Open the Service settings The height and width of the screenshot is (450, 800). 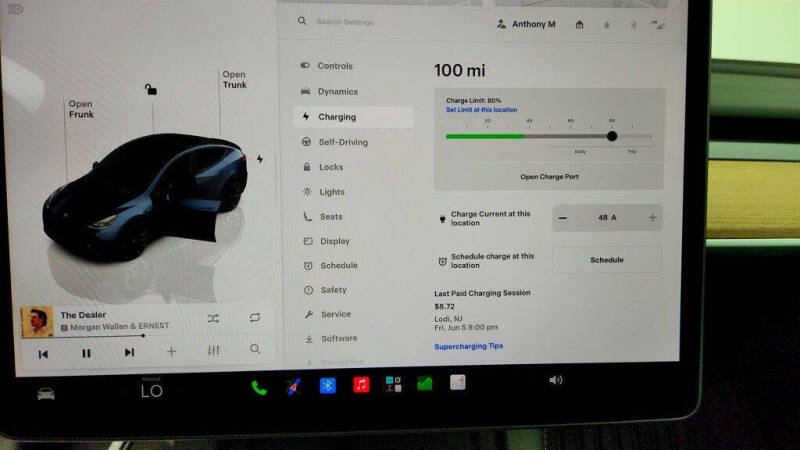(x=328, y=314)
